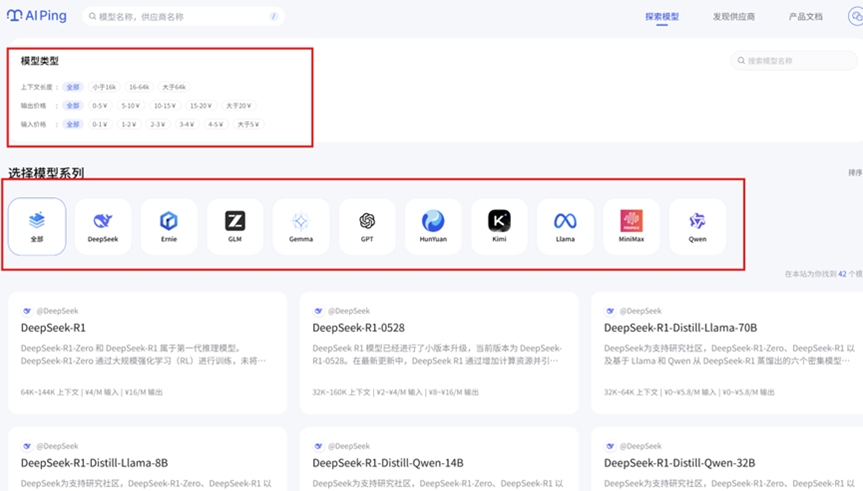This screenshot has width=863, height=491.
Task: Filter input price by 0-1¥
Action: 100,124
